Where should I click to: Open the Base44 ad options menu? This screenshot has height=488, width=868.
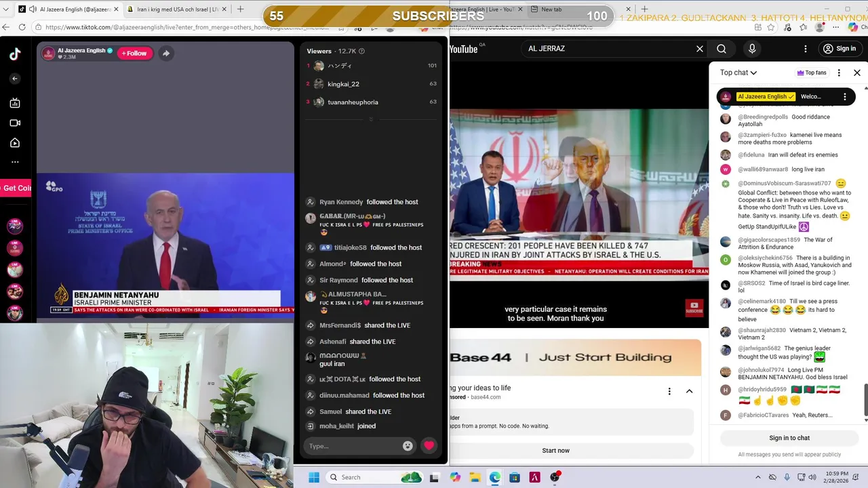669,391
